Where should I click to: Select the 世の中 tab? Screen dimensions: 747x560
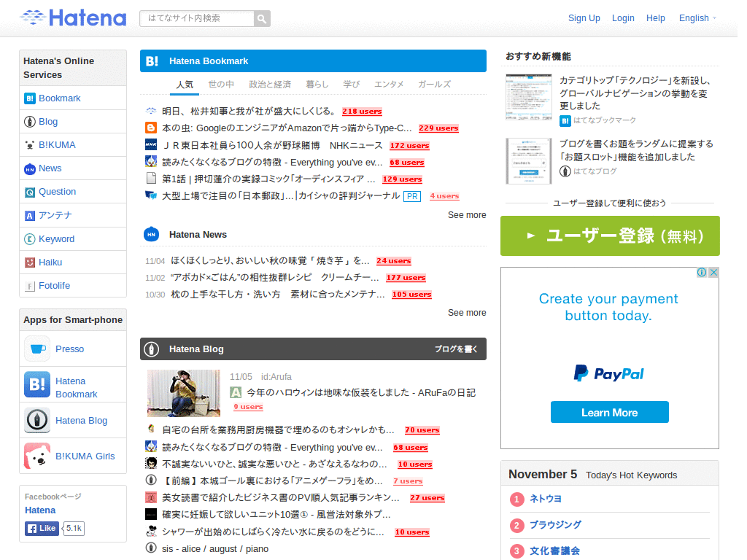(221, 85)
